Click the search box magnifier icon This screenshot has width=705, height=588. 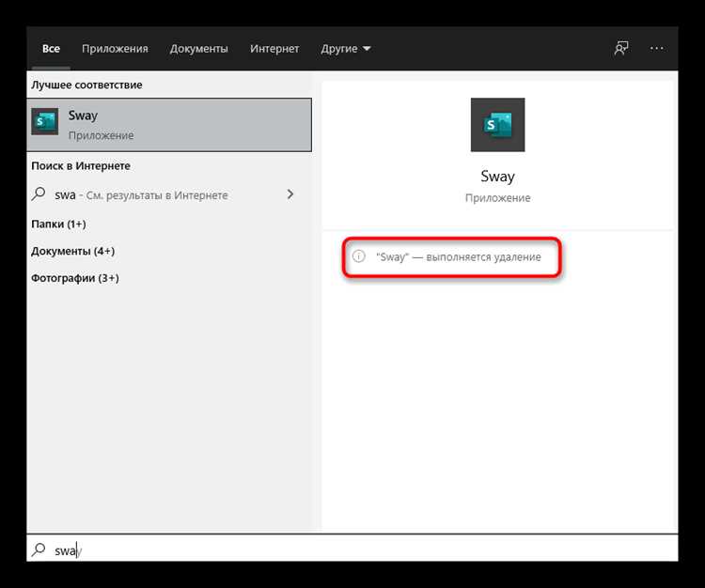39,549
